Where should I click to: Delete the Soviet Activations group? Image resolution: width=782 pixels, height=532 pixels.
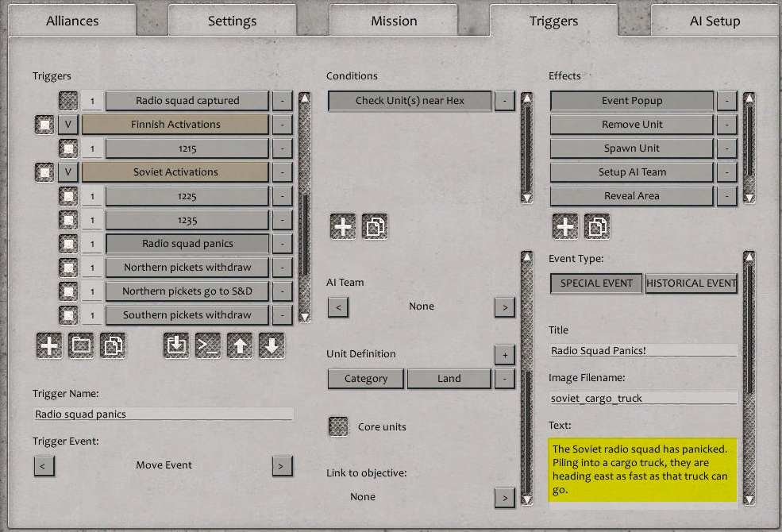coord(283,172)
